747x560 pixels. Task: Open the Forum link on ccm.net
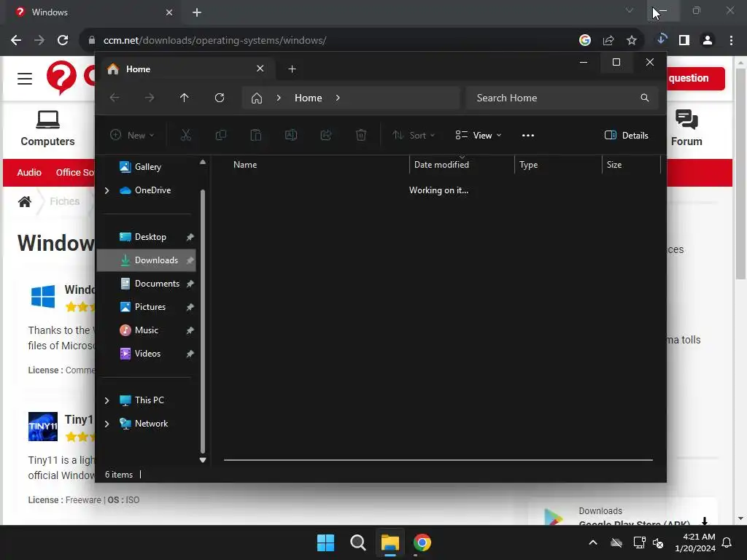point(686,128)
